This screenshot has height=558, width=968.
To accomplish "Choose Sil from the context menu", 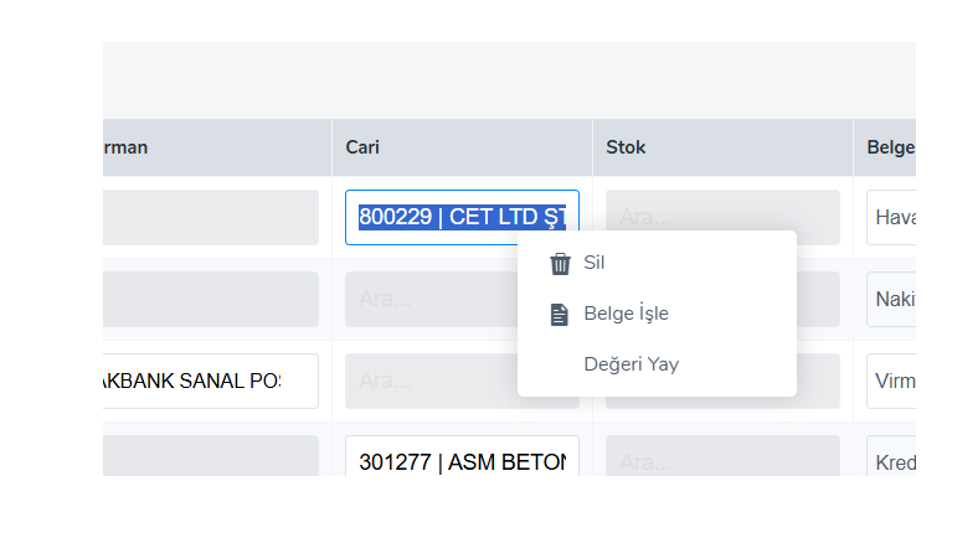I will pyautogui.click(x=594, y=263).
